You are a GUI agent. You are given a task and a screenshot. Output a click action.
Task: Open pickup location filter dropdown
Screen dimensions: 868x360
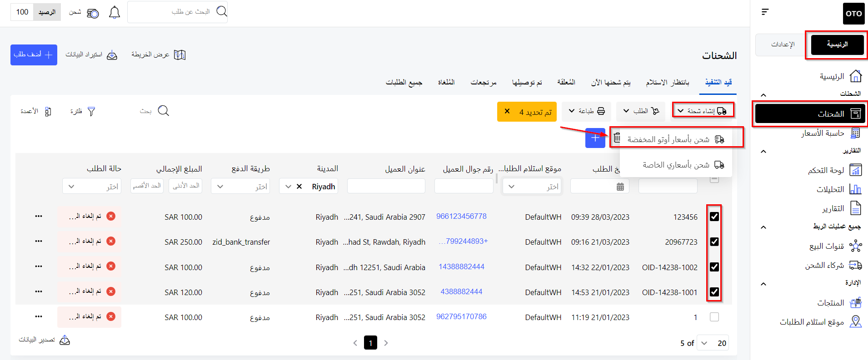point(532,187)
